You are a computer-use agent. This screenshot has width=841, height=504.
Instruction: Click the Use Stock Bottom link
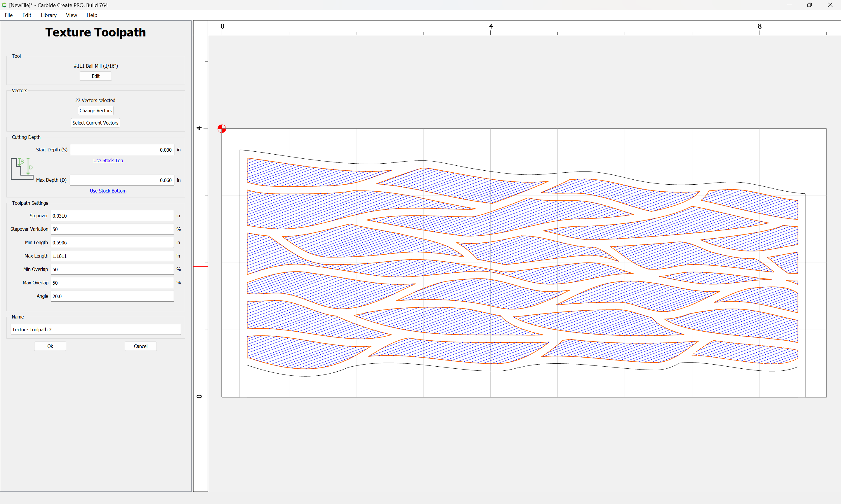coord(108,191)
